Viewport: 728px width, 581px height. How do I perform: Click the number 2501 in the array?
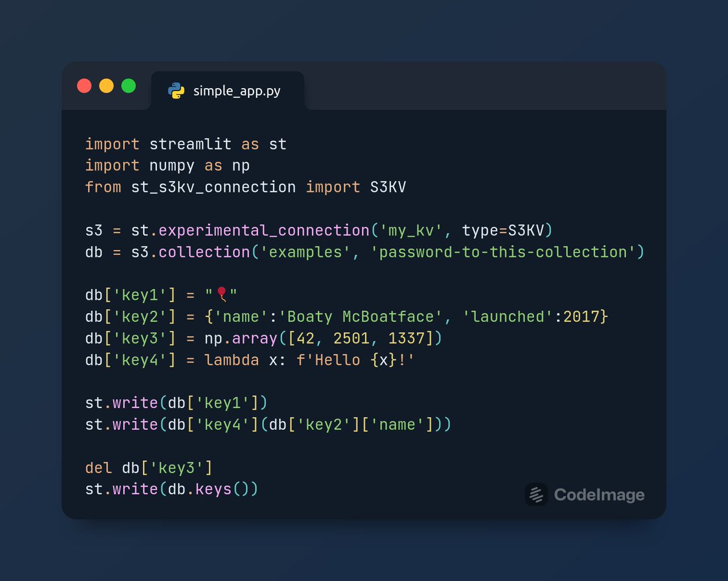point(351,338)
